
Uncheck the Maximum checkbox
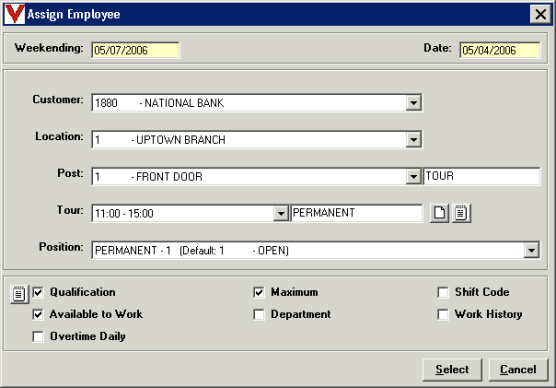(259, 293)
